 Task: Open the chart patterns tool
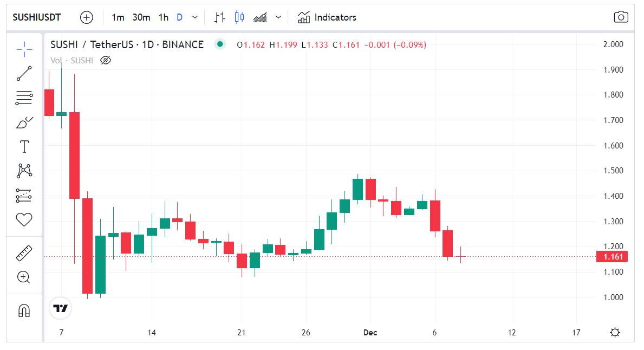[24, 171]
